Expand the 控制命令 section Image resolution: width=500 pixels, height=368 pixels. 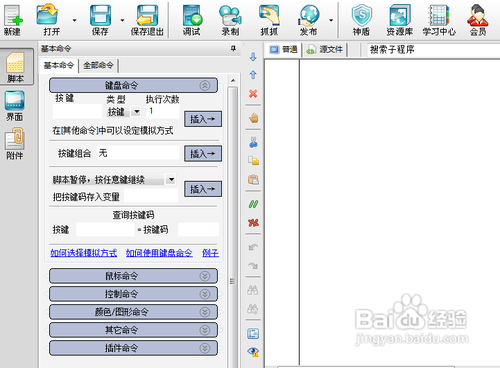pyautogui.click(x=133, y=294)
